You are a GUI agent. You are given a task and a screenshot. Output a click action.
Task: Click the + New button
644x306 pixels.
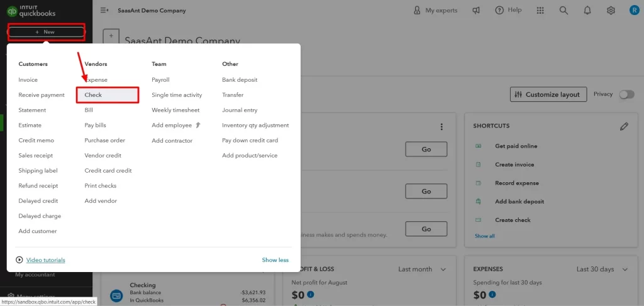(46, 32)
